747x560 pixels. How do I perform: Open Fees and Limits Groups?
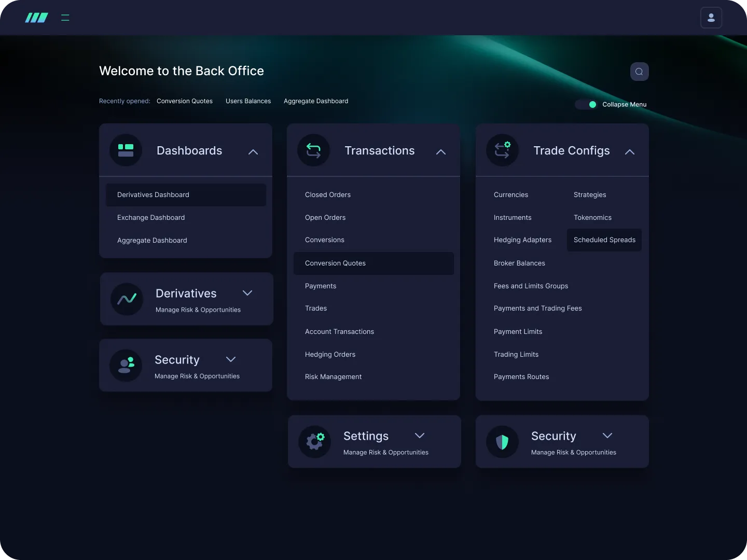pyautogui.click(x=531, y=286)
